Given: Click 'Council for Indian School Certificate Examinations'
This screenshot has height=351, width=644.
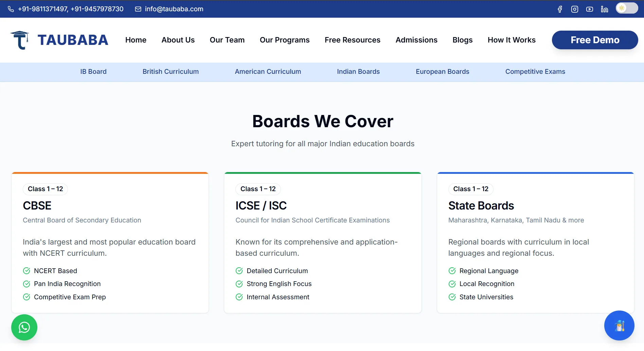Looking at the screenshot, I should pyautogui.click(x=313, y=220).
